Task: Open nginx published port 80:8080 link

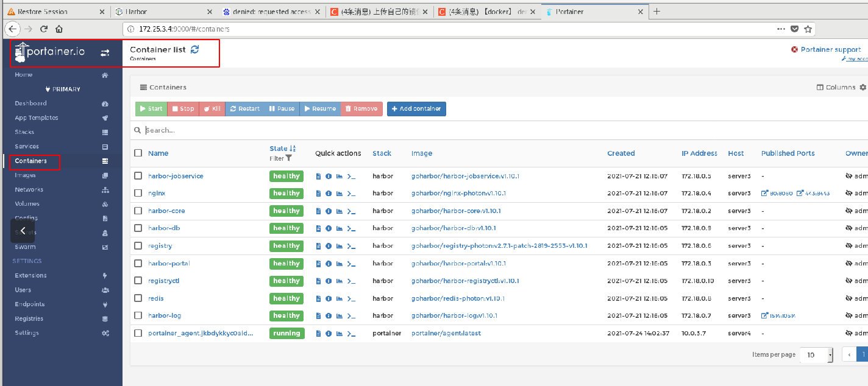Action: 777,194
